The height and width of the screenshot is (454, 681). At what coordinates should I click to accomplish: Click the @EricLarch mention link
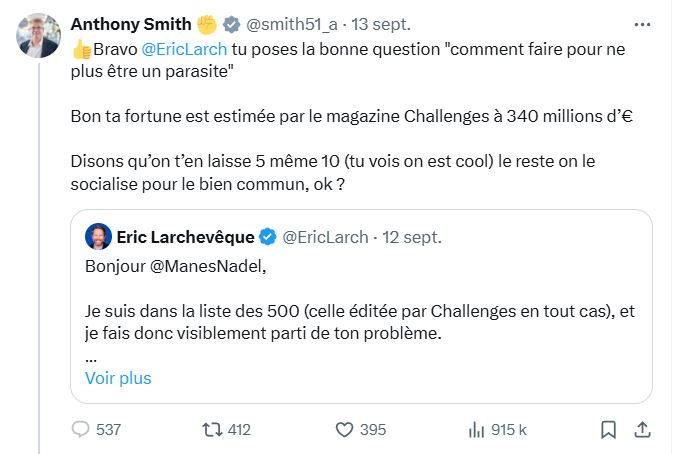[x=190, y=48]
